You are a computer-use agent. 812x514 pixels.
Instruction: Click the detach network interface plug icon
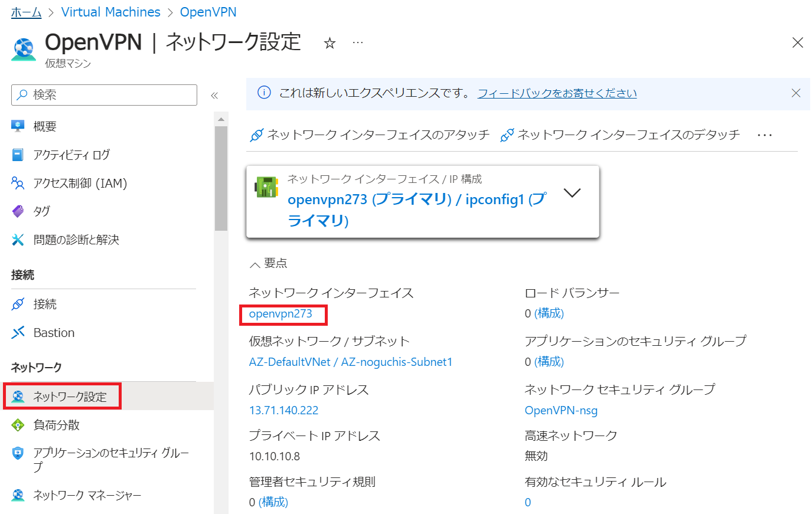click(507, 135)
